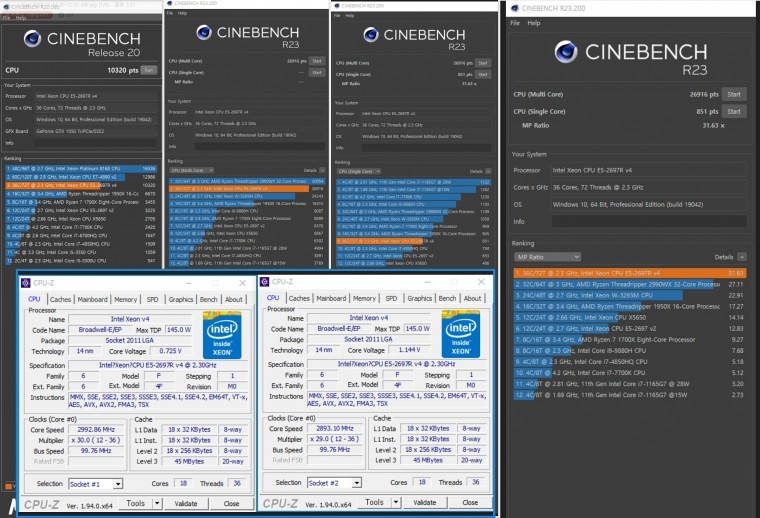The height and width of the screenshot is (518, 760).
Task: Click the Core Speed value 2893.10 MHz in the Socket #2 CPU-Z window
Action: [334, 429]
